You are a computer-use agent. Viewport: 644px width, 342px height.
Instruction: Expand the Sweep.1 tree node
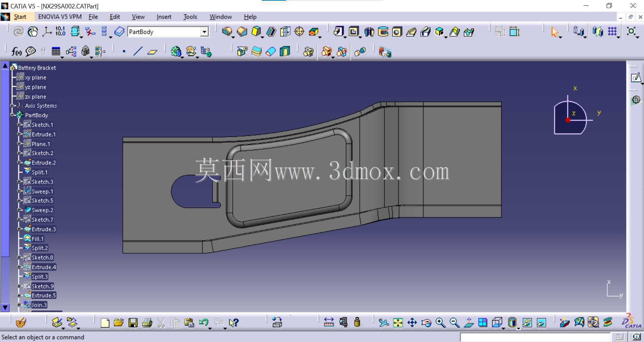19,191
